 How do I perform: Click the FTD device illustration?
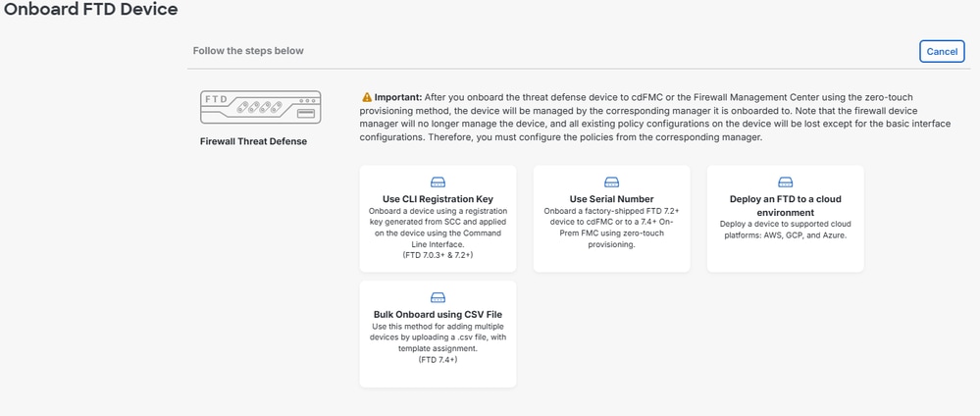tap(260, 108)
